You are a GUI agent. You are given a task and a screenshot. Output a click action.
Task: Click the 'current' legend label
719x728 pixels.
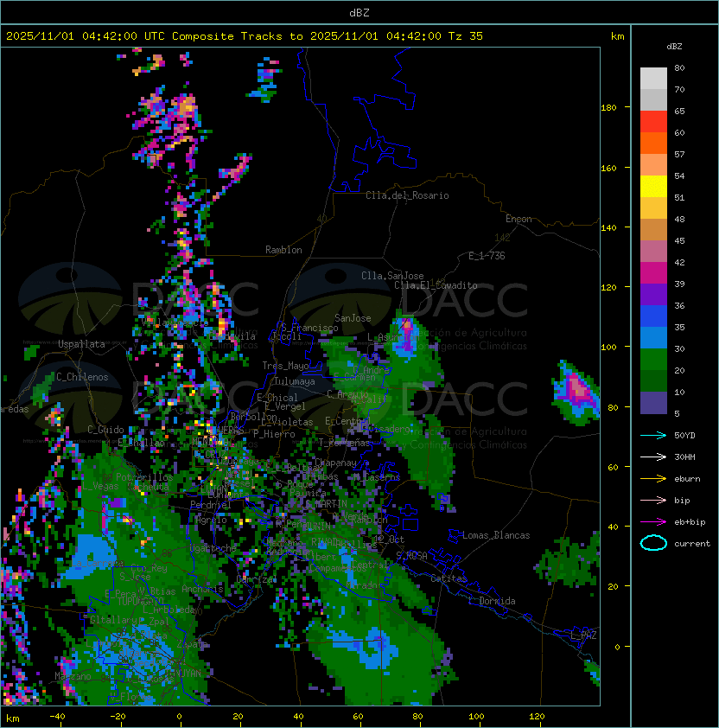[x=692, y=544]
